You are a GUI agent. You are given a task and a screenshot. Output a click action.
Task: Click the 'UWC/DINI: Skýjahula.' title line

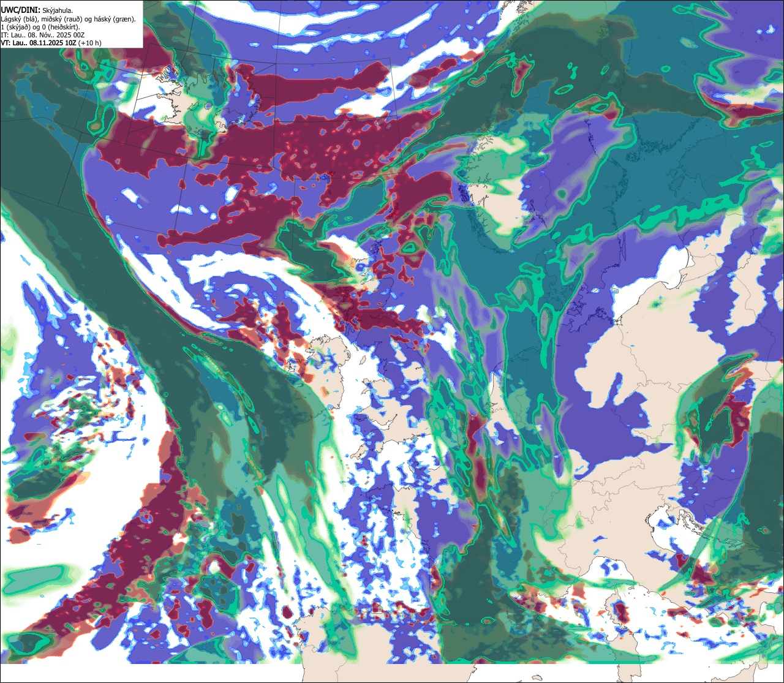click(37, 10)
